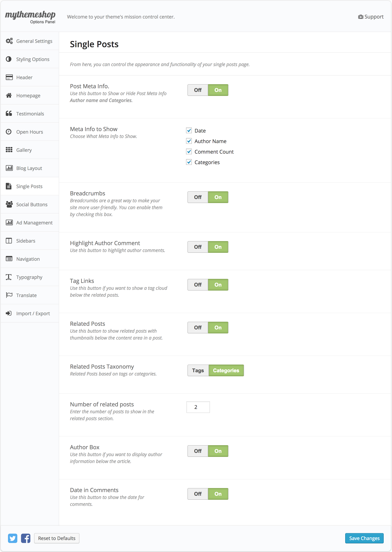
Task: Click the Facebook icon in footer
Action: [x=26, y=538]
